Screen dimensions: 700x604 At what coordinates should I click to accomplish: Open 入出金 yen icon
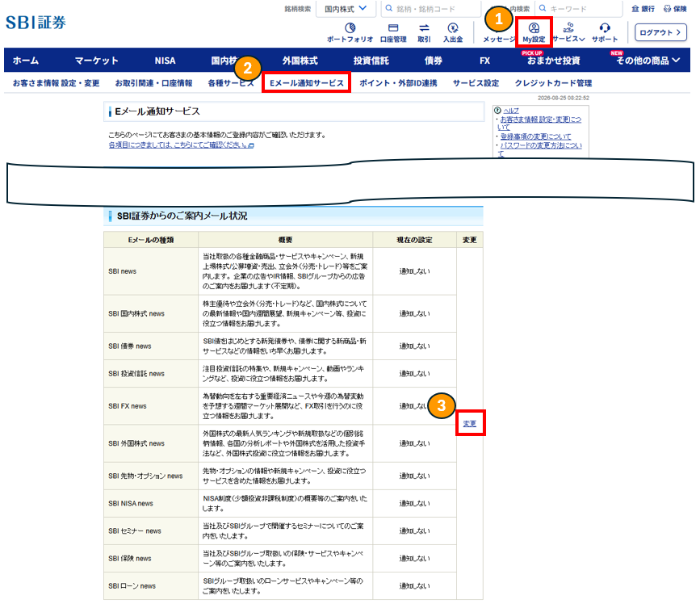[453, 28]
